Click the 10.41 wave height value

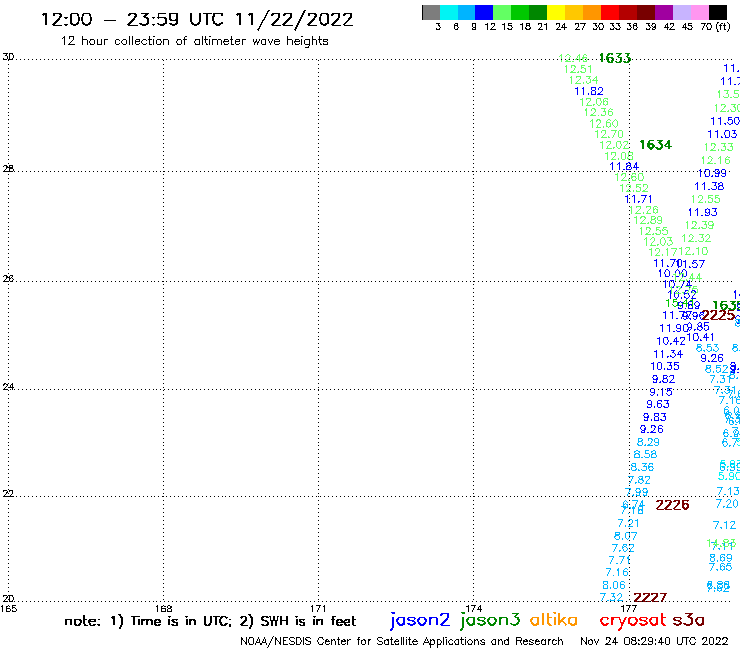pos(700,338)
